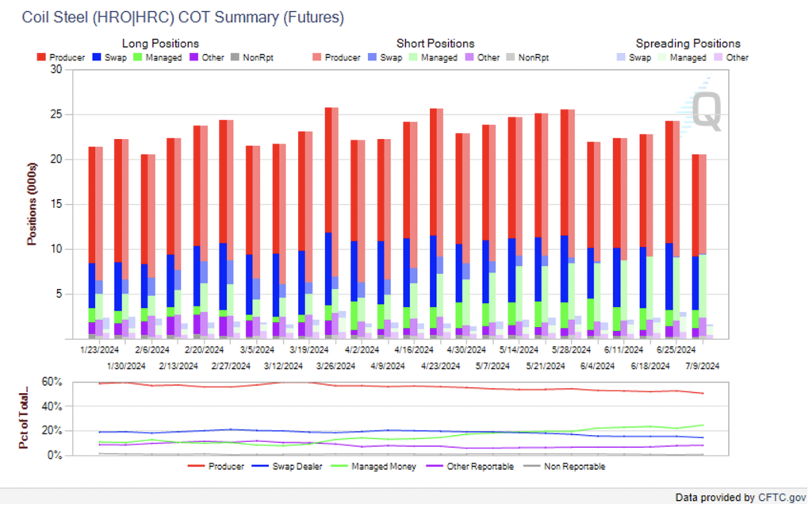Click the Q watermark logo on the chart

[x=707, y=112]
